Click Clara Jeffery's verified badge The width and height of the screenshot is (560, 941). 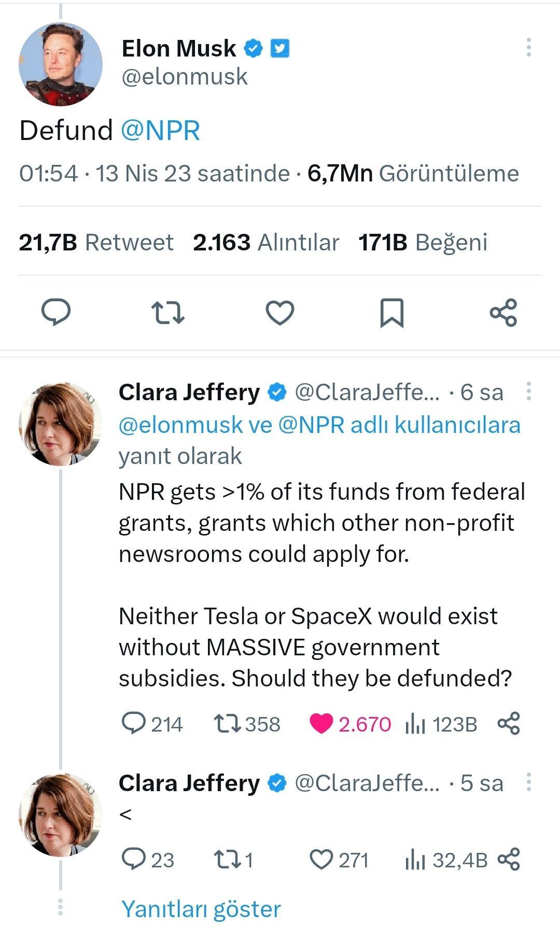coord(276,393)
